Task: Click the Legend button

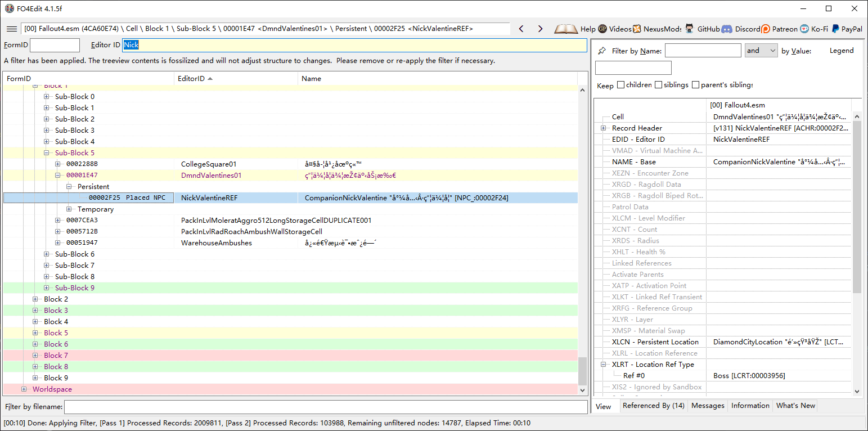Action: tap(842, 51)
